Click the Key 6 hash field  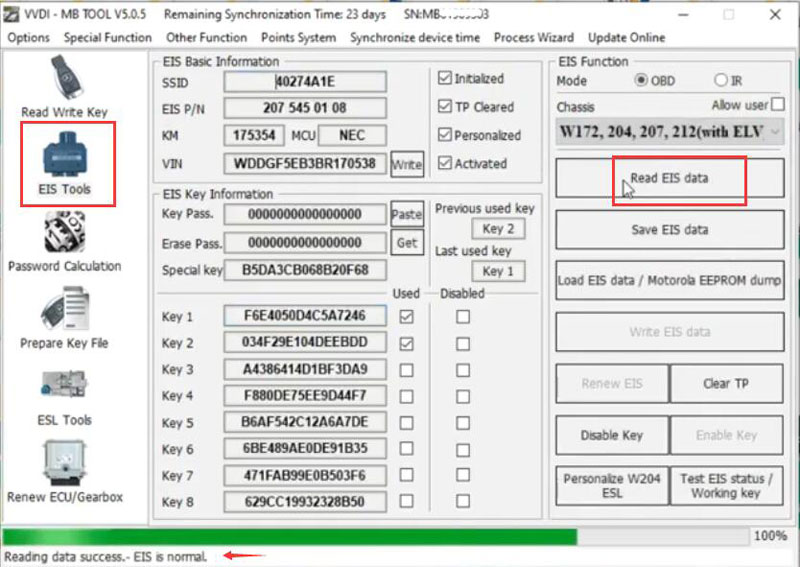click(305, 448)
